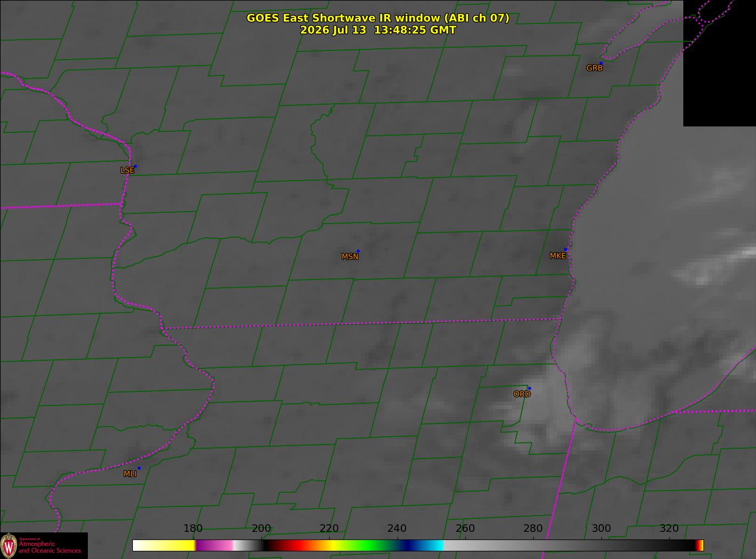Click the 280 tick label on the colorbar

[533, 529]
